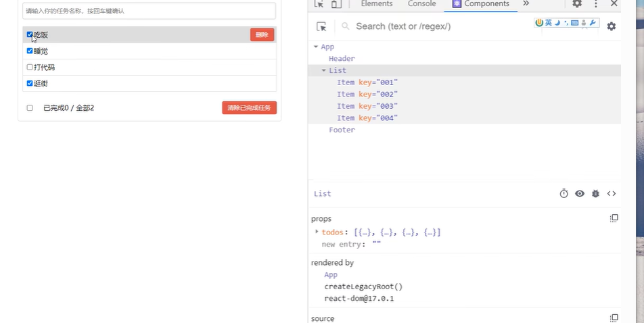Viewport: 644px width, 323px height.
Task: Open DevTools settings gear in top bar
Action: tap(577, 3)
